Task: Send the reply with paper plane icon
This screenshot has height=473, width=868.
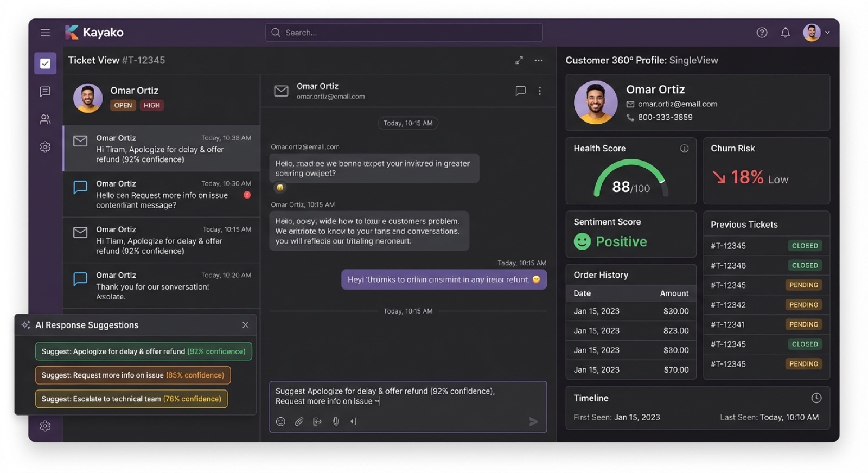Action: (x=533, y=421)
